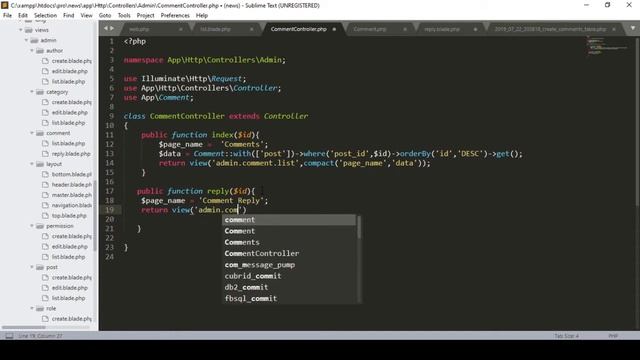Open header.blade.php in layout folder
The image size is (640, 360).
(71, 184)
